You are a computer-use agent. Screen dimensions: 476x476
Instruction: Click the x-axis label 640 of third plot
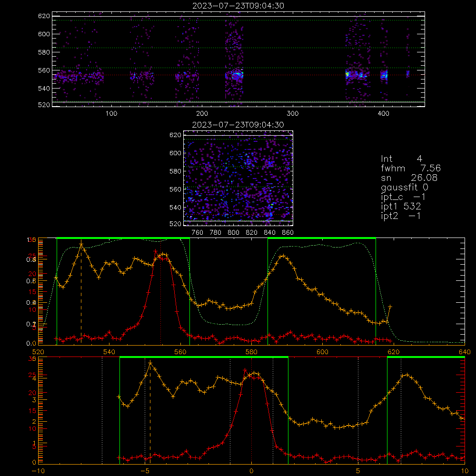(x=465, y=352)
